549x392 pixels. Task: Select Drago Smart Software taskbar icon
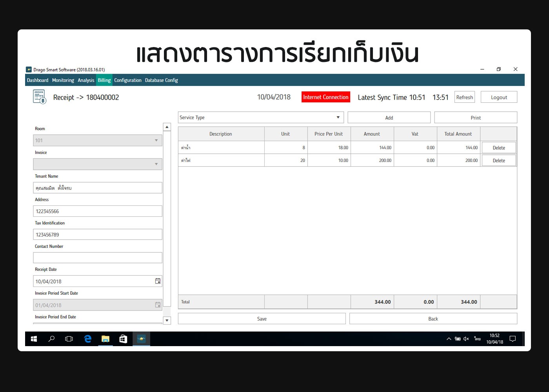click(x=141, y=339)
